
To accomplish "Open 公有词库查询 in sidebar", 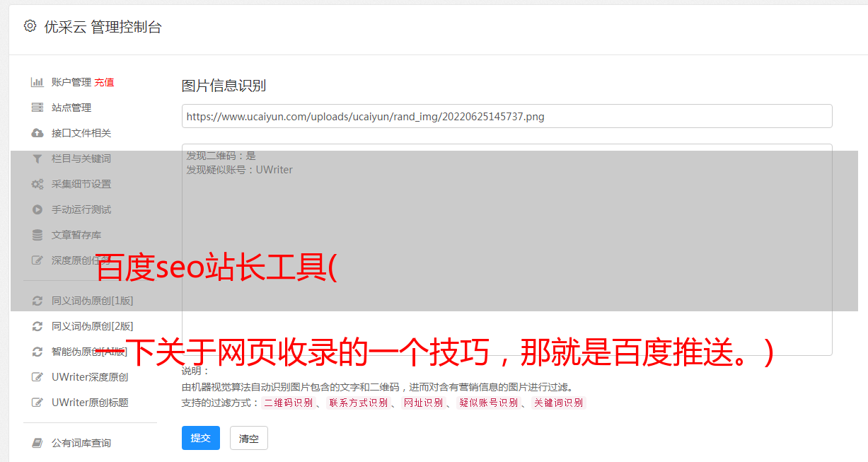I will 81,443.
